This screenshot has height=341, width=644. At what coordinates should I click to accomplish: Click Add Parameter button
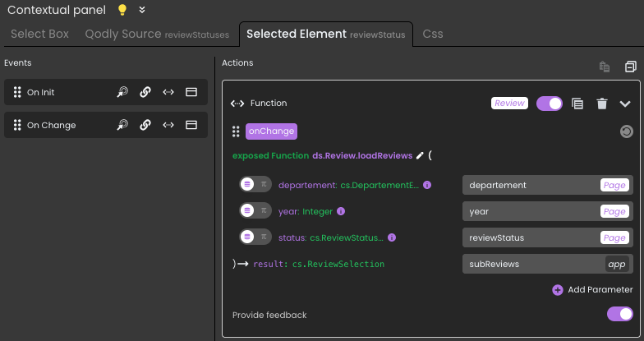pos(592,289)
